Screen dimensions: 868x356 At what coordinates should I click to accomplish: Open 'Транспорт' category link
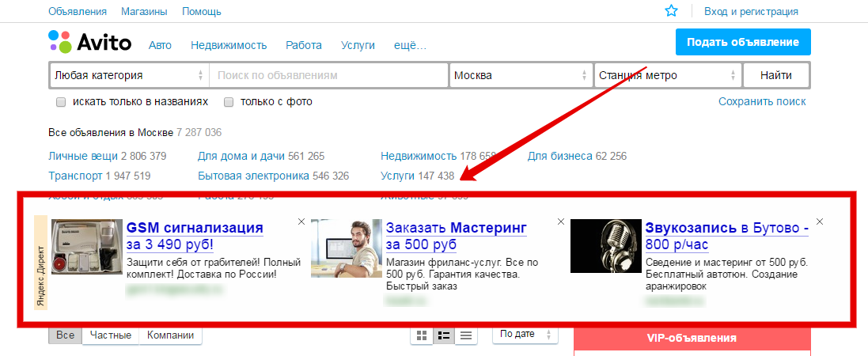pyautogui.click(x=75, y=176)
